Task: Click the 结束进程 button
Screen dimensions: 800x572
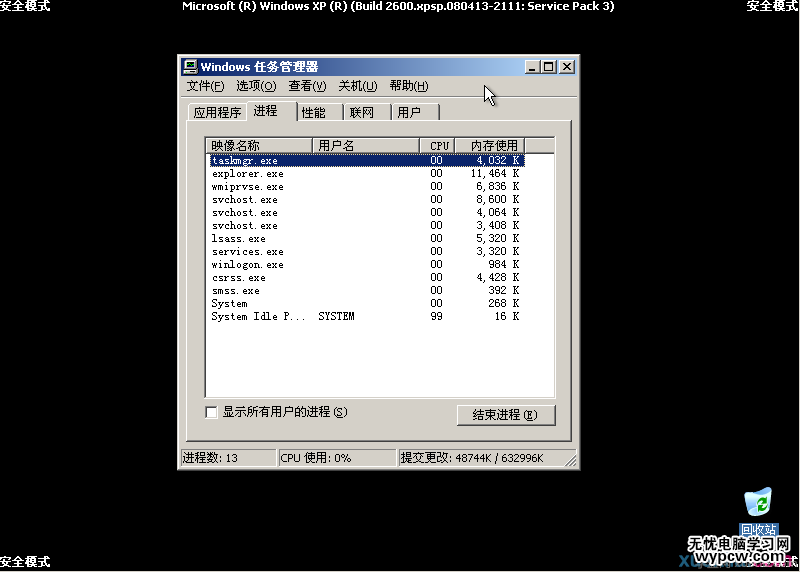Action: [x=506, y=415]
